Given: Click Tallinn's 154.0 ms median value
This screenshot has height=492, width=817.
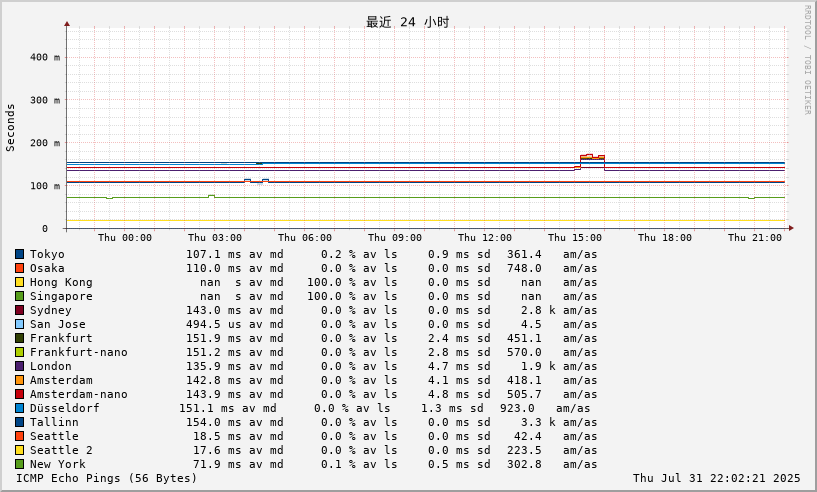Looking at the screenshot, I should point(214,423).
